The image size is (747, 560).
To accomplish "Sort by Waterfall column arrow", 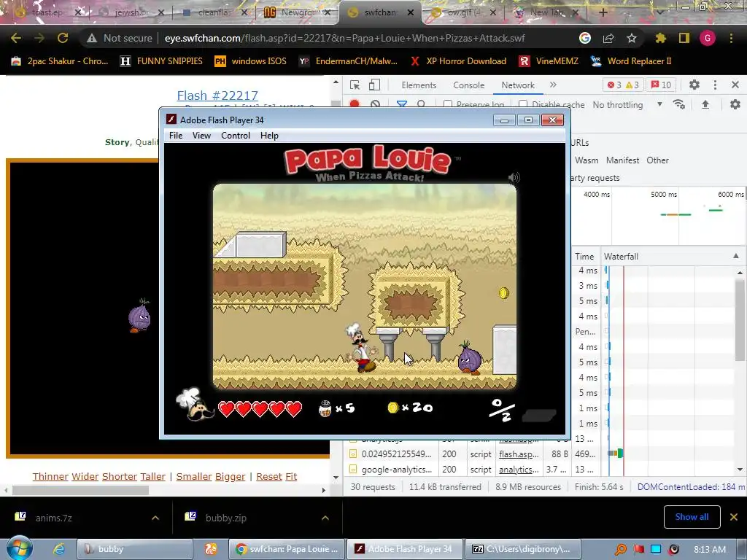I will pos(736,256).
